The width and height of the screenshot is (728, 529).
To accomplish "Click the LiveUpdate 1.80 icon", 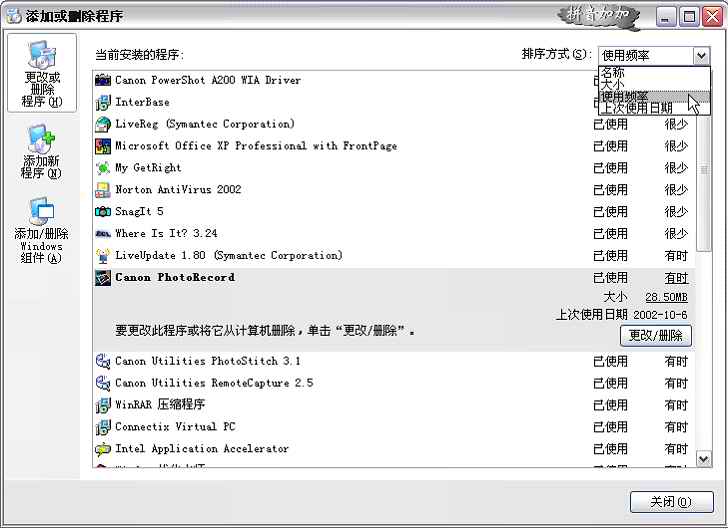I will 103,255.
